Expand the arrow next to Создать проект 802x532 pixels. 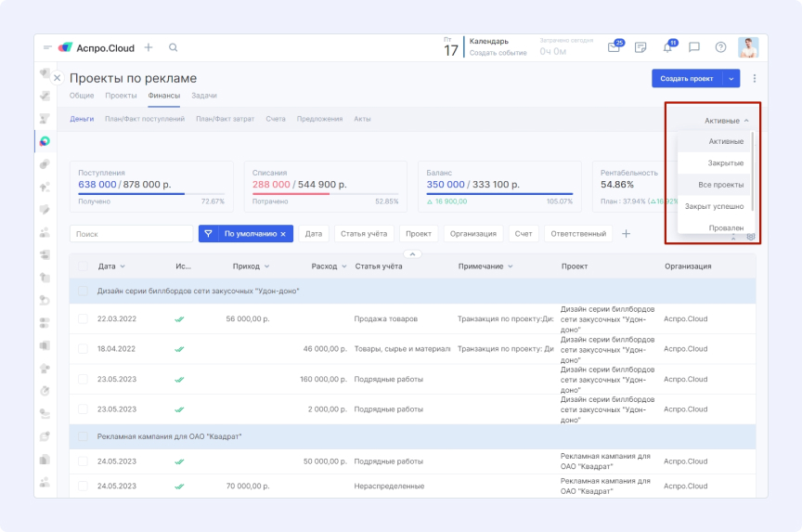(731, 79)
